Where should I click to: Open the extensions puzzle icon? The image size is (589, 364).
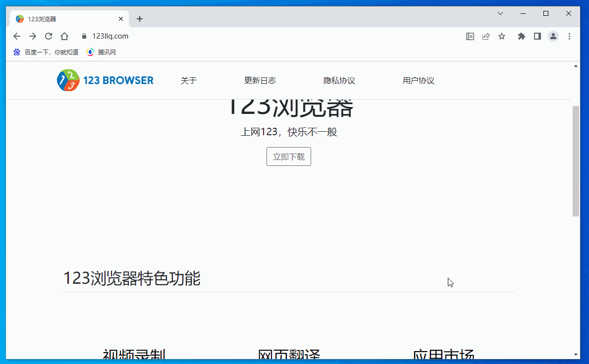pyautogui.click(x=521, y=36)
